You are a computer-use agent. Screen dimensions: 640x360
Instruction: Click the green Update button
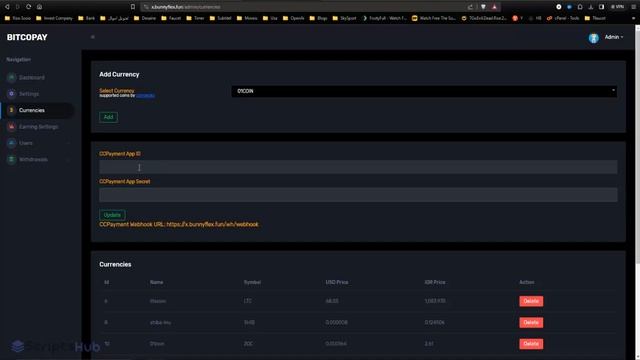coord(112,215)
